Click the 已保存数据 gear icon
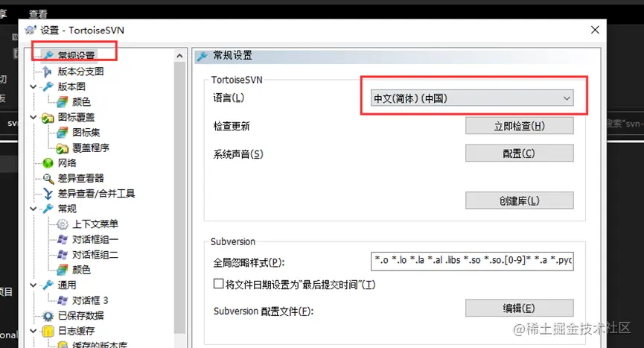The width and height of the screenshot is (644, 348). 48,316
